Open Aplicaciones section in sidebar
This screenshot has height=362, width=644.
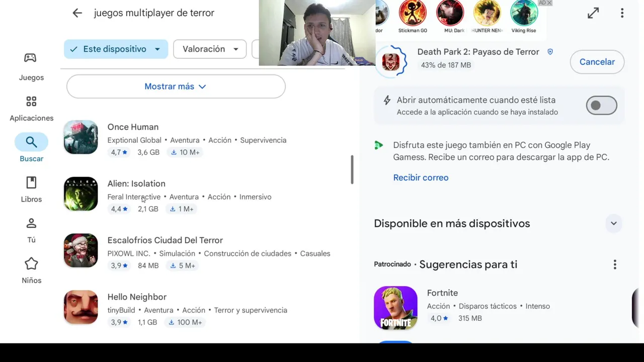click(31, 108)
